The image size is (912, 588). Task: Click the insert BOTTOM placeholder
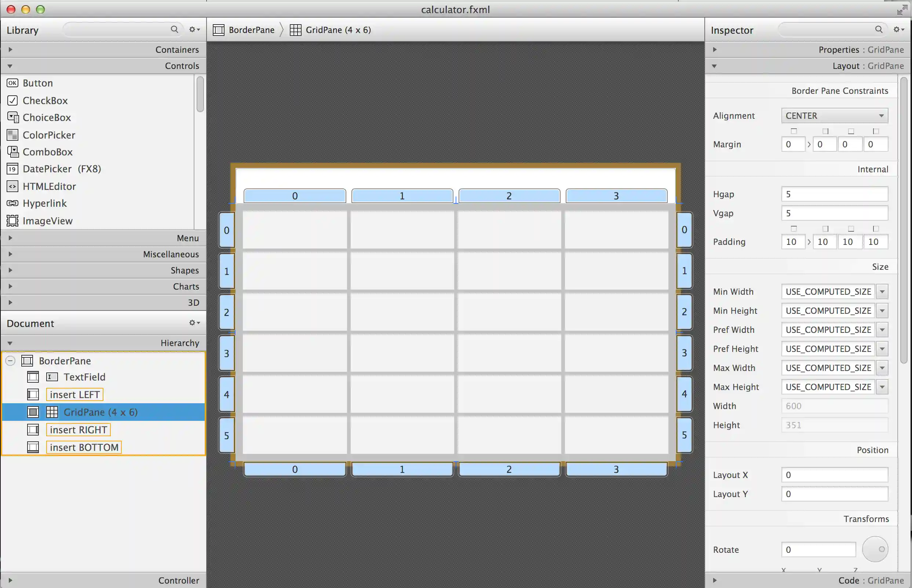pos(84,448)
